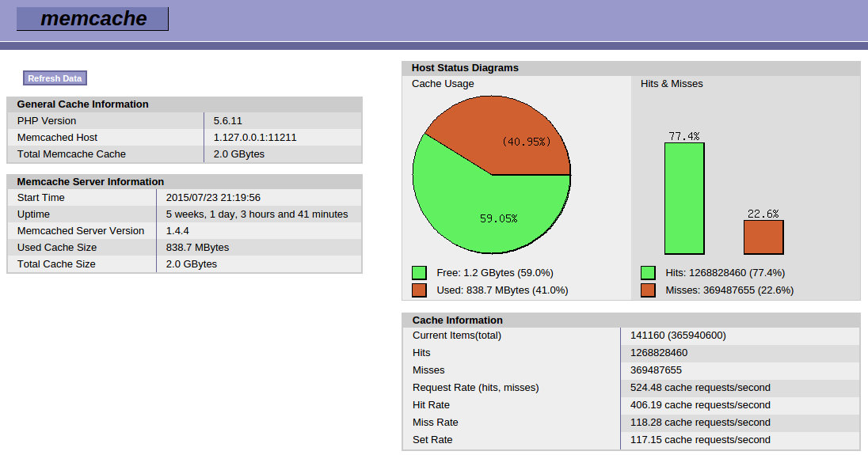Viewport: 868px width, 455px height.
Task: Click the General Cache Information header
Action: [82, 104]
